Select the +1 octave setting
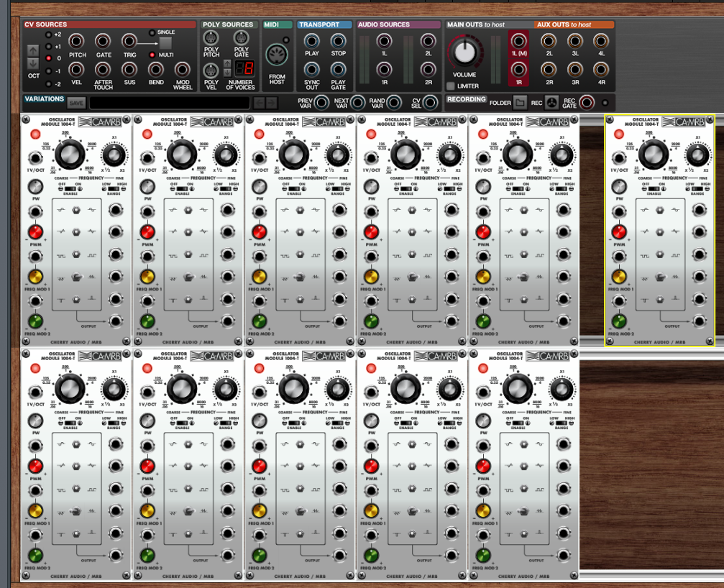724x588 pixels. coord(48,47)
